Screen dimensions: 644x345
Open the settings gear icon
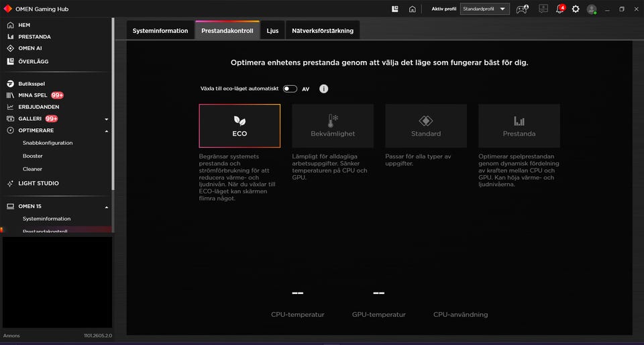click(576, 9)
